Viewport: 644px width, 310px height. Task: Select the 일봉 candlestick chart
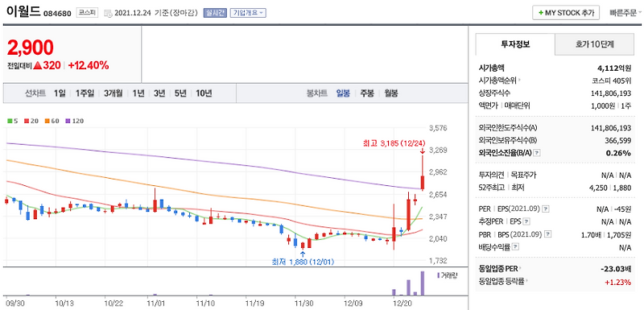coord(343,93)
